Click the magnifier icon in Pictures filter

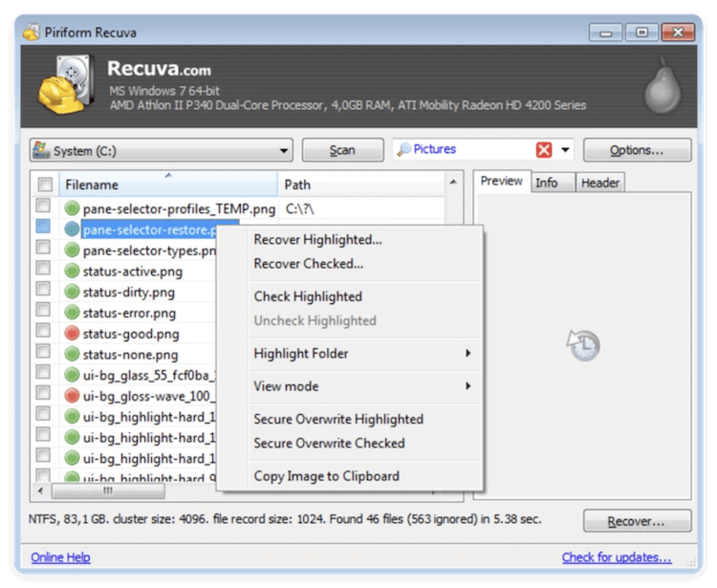(x=403, y=149)
